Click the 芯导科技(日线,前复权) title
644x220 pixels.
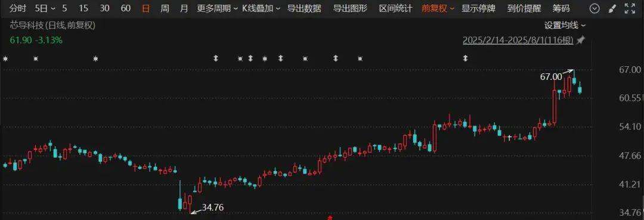tap(52, 26)
